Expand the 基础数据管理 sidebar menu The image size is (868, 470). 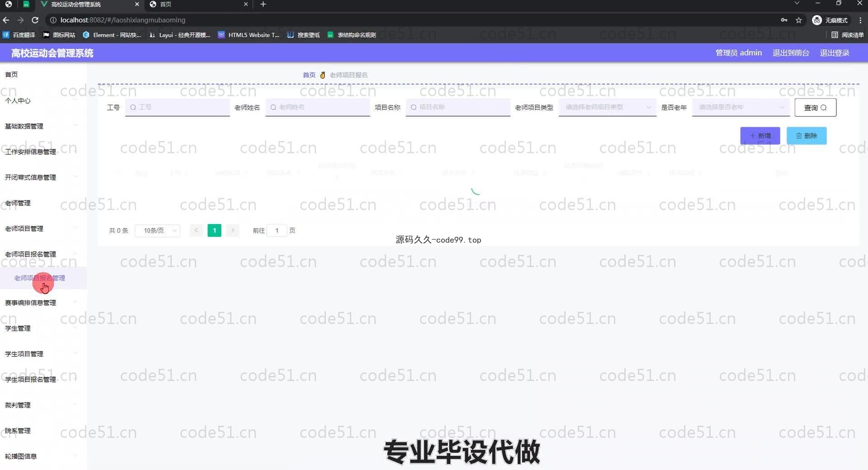point(43,126)
